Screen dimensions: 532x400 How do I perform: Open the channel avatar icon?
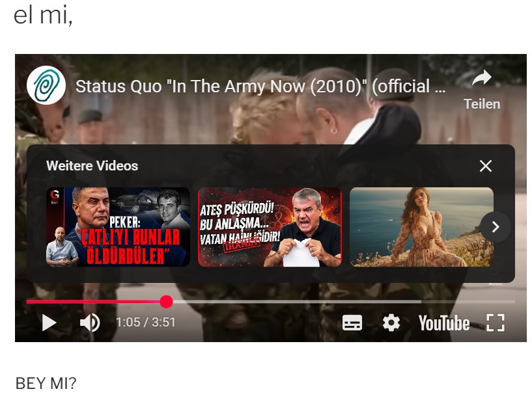click(x=46, y=85)
